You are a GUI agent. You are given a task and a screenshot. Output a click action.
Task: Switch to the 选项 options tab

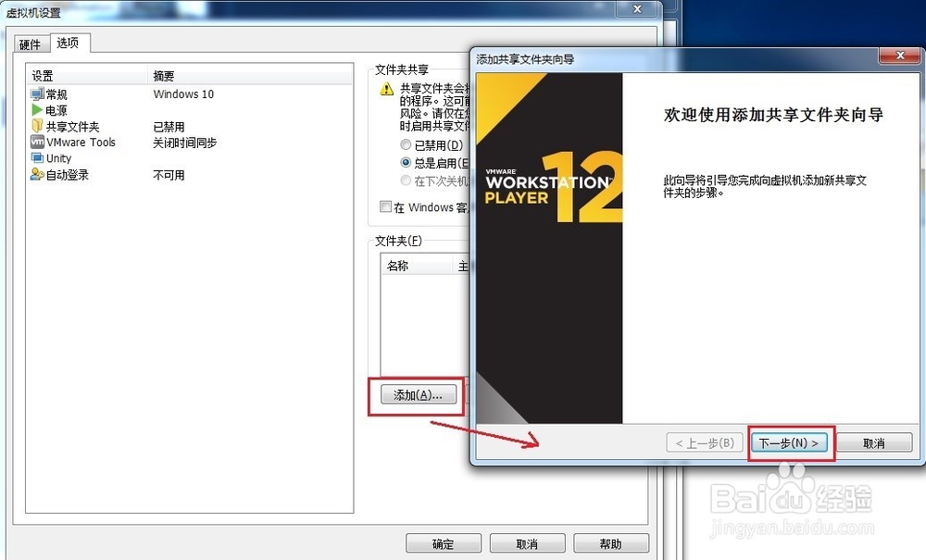[x=68, y=42]
